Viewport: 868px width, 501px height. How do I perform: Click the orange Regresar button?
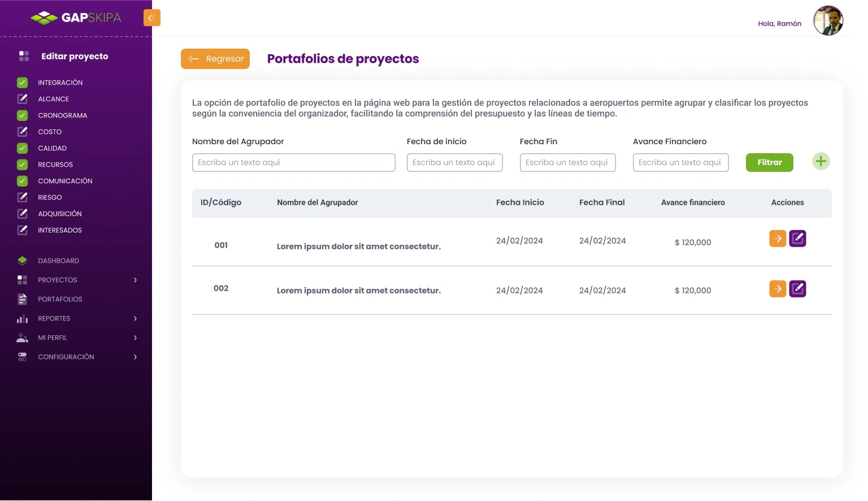click(215, 59)
